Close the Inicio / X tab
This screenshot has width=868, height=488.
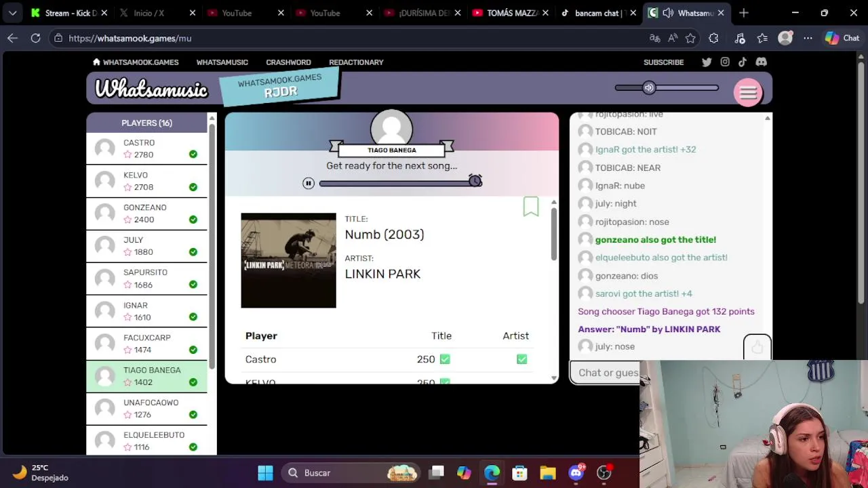point(192,13)
